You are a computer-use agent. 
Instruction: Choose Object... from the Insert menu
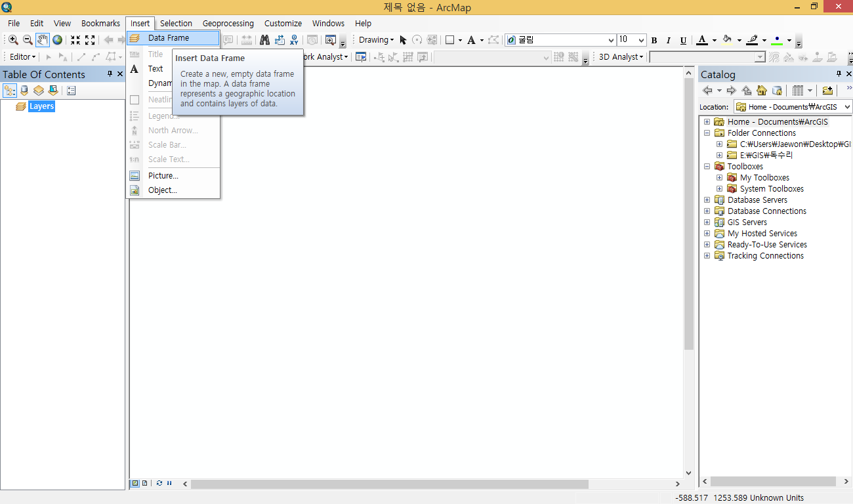tap(173, 190)
